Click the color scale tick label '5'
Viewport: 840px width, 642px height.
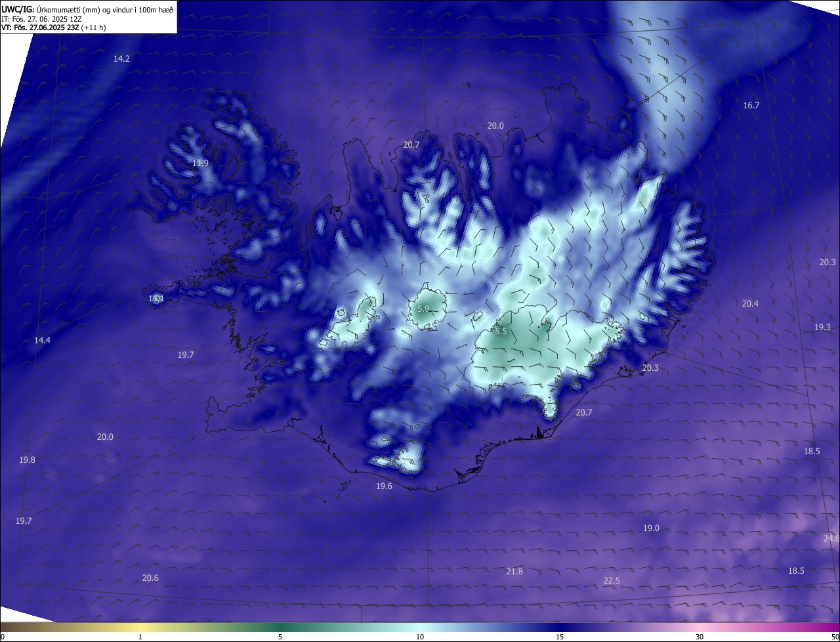click(280, 637)
